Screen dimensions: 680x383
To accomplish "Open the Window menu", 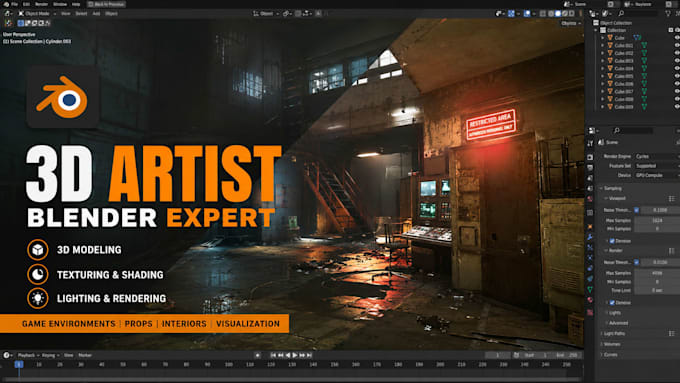I will [x=60, y=4].
